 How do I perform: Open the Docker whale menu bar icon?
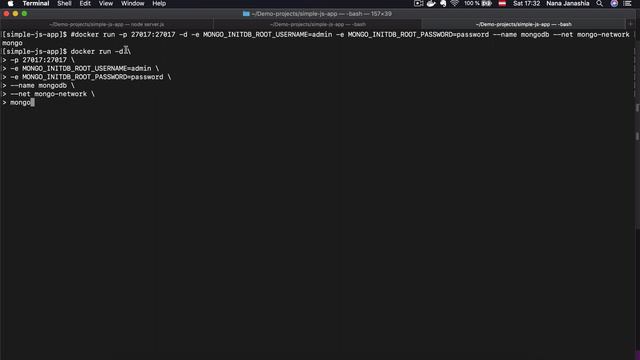tap(431, 4)
